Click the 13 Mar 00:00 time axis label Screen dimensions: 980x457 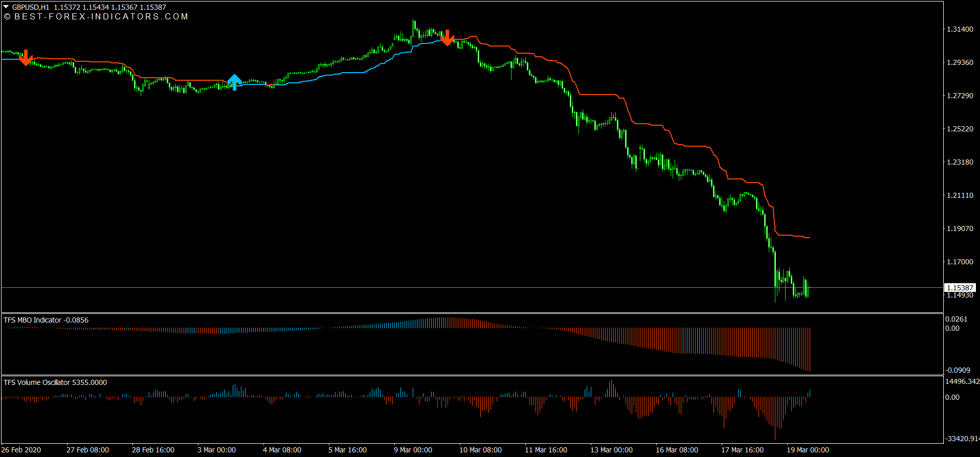pyautogui.click(x=611, y=450)
